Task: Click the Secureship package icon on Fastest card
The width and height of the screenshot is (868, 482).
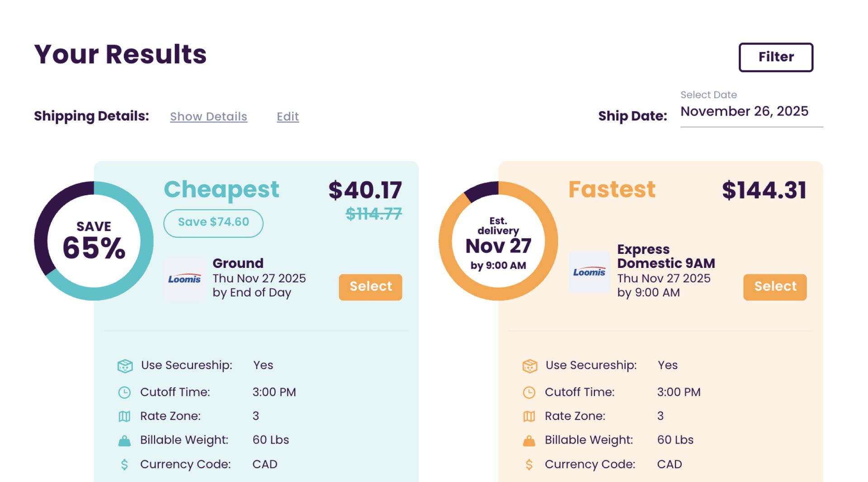Action: pos(529,365)
